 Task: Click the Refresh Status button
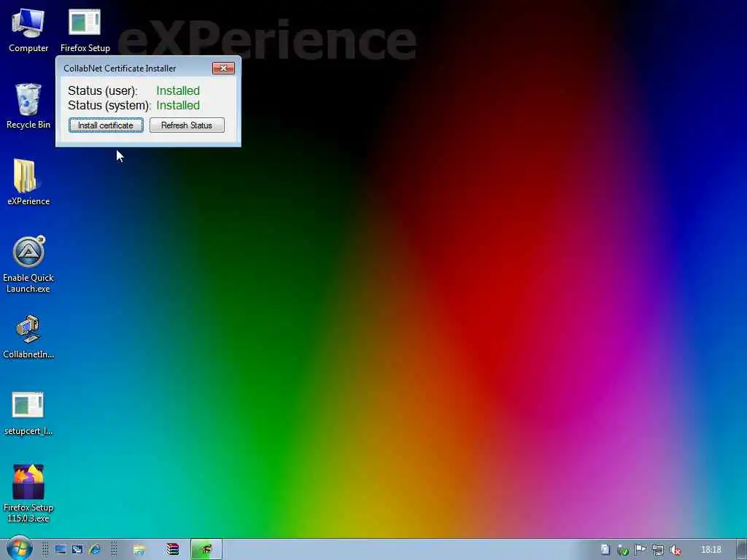pyautogui.click(x=187, y=125)
